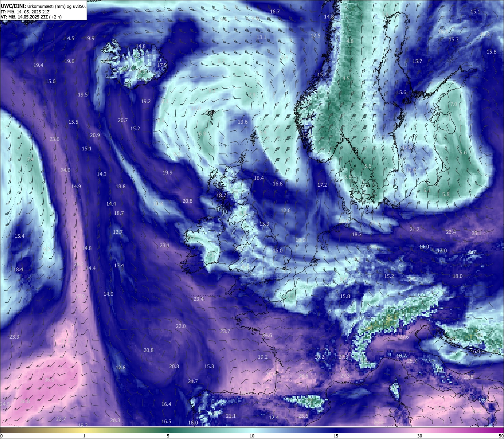Click the 26.3 value label
504x439 pixels.
115,420
